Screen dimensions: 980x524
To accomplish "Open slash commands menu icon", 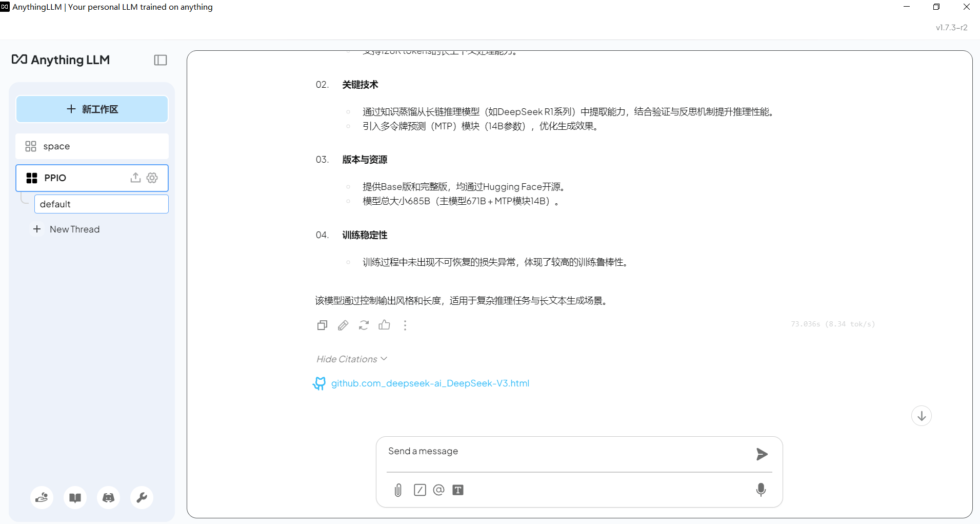I will coord(419,490).
